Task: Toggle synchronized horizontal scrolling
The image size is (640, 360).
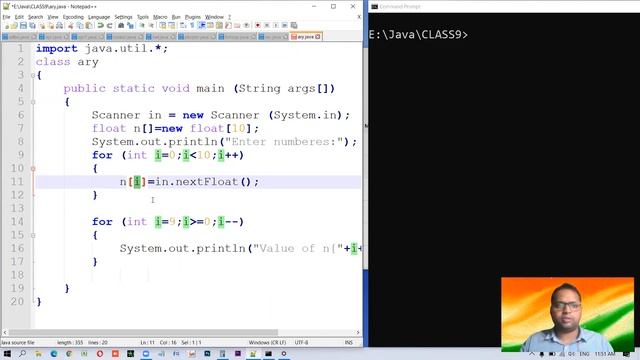Action: (x=171, y=25)
